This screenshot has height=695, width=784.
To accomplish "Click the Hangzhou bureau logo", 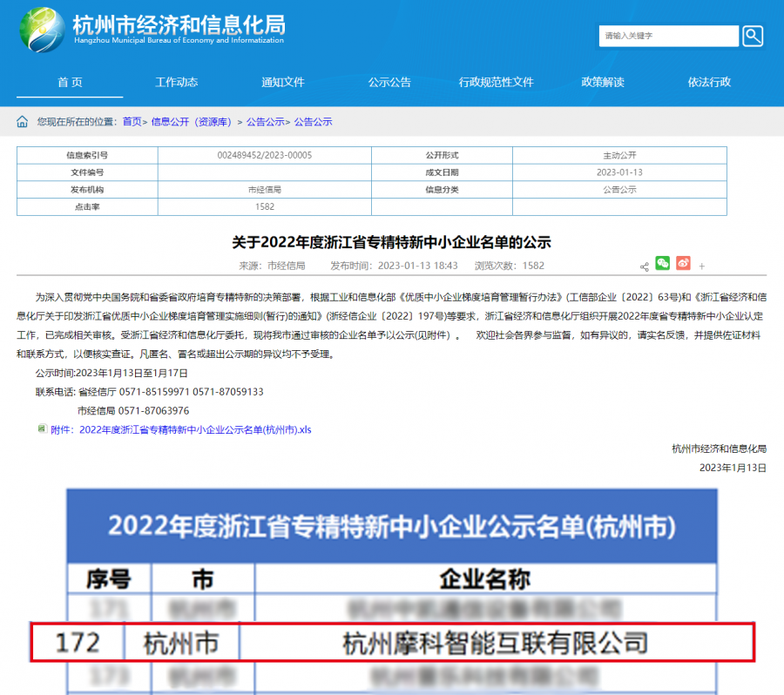I will [x=42, y=30].
